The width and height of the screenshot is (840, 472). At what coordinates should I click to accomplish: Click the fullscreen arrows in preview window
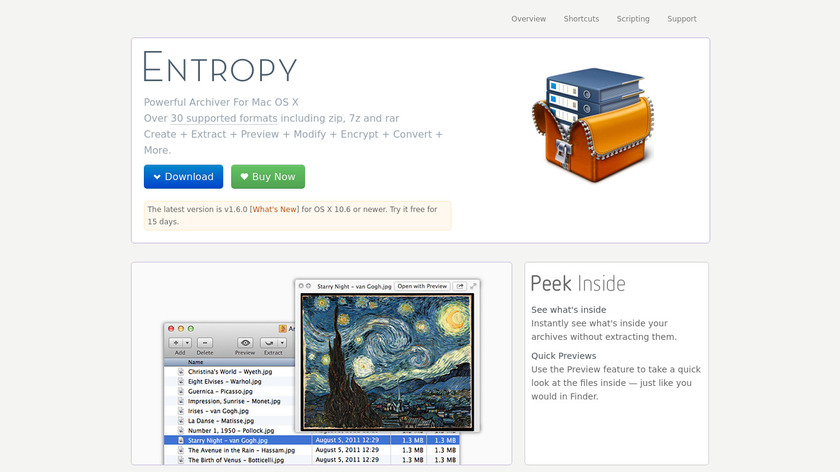(473, 286)
